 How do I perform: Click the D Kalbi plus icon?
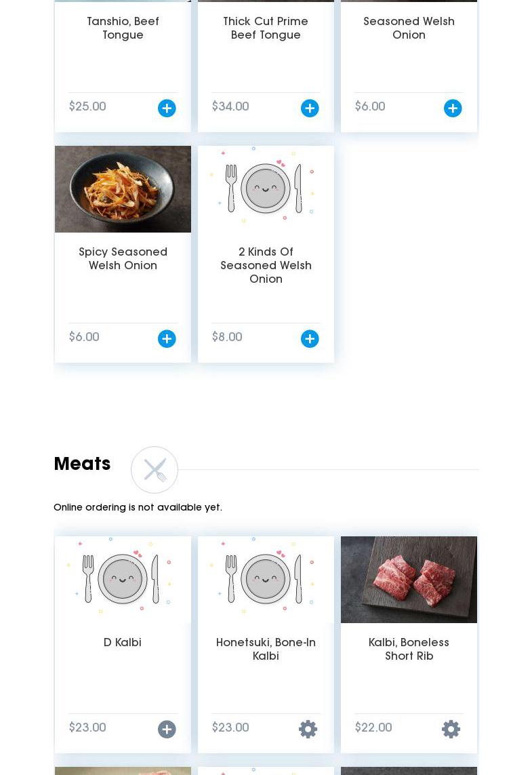click(167, 729)
